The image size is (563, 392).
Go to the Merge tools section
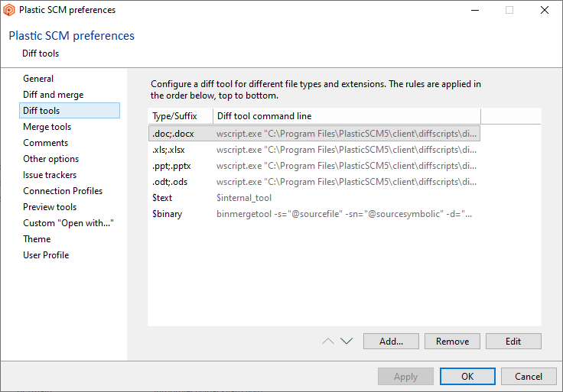47,127
